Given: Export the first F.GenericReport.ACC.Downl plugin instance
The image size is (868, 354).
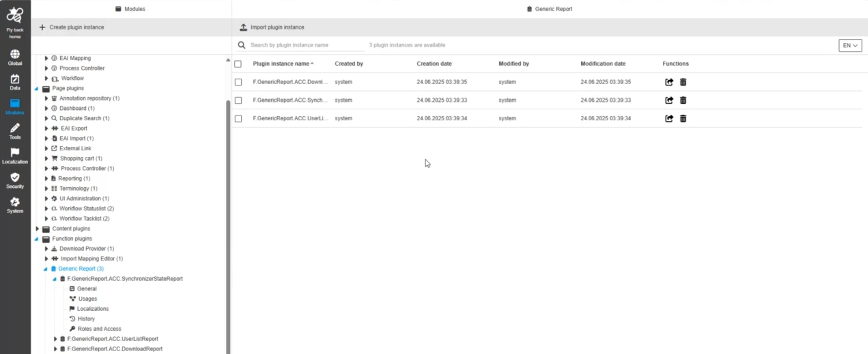Looking at the screenshot, I should [669, 82].
